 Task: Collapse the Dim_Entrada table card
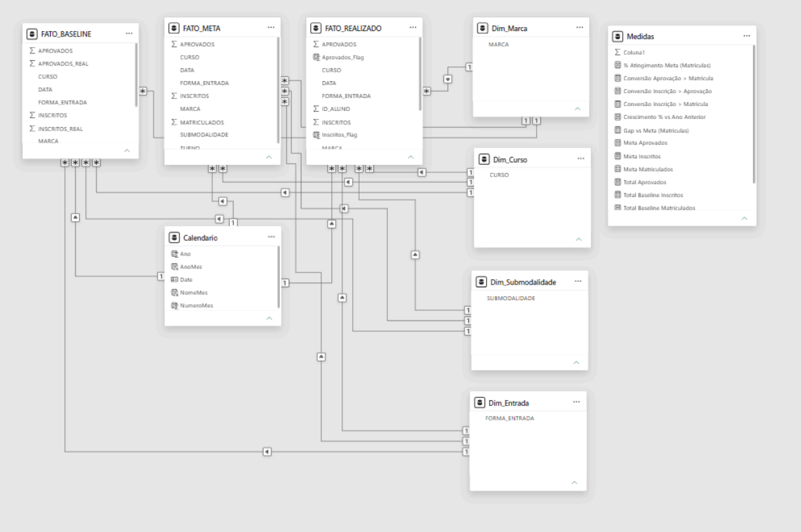(x=574, y=483)
